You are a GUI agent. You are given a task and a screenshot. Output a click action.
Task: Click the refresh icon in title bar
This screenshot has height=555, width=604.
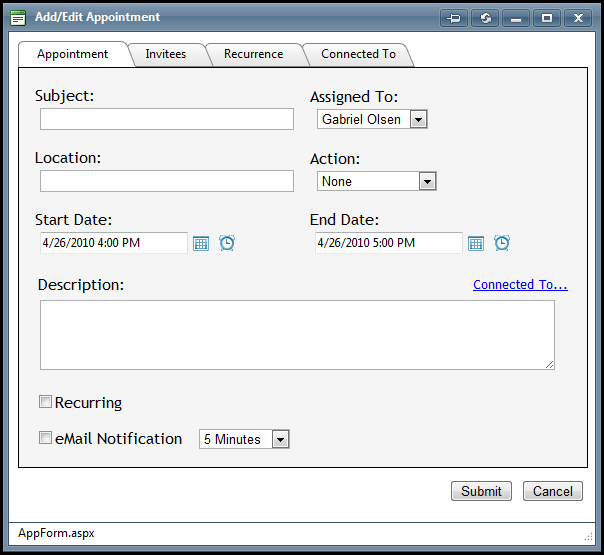485,18
